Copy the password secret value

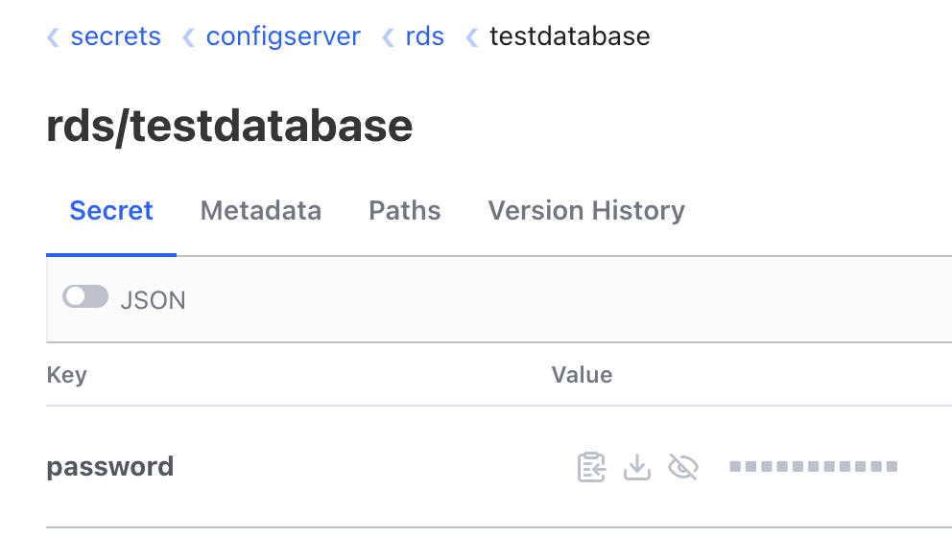(x=592, y=467)
